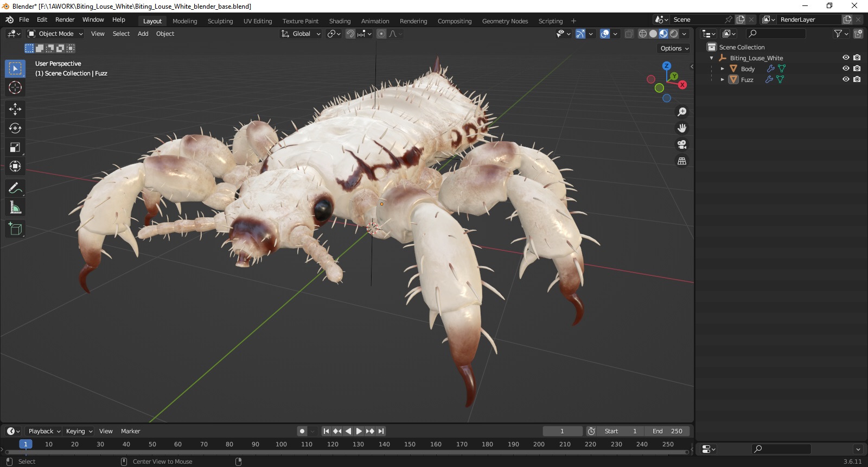
Task: Expand the Body object tree row
Action: [x=723, y=69]
